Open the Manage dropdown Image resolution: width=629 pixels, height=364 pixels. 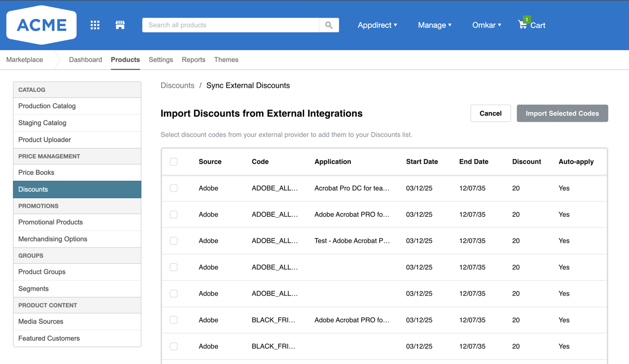tap(434, 25)
